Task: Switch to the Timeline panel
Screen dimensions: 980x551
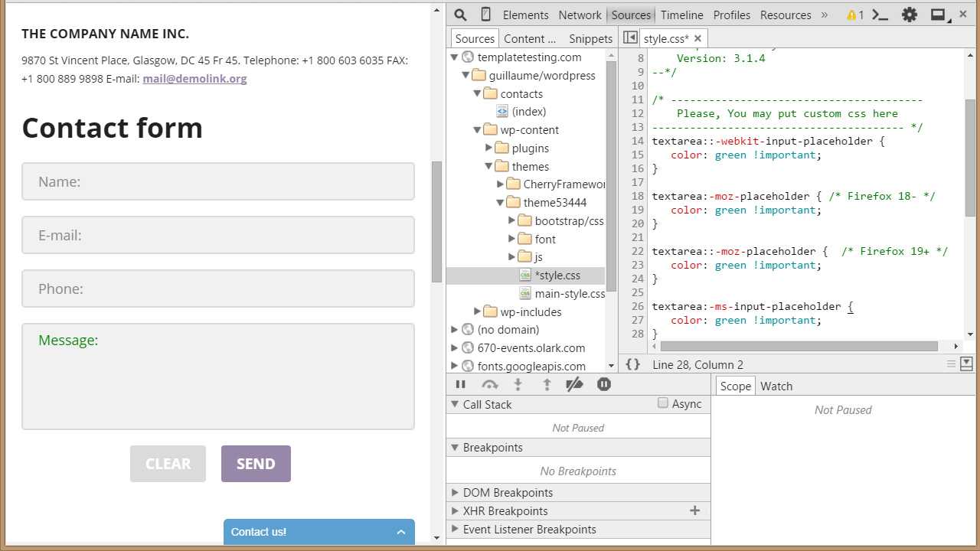Action: pos(681,15)
